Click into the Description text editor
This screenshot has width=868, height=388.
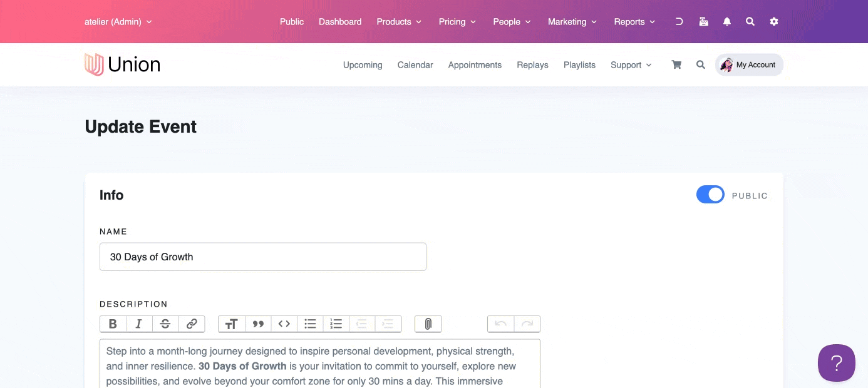(320, 364)
